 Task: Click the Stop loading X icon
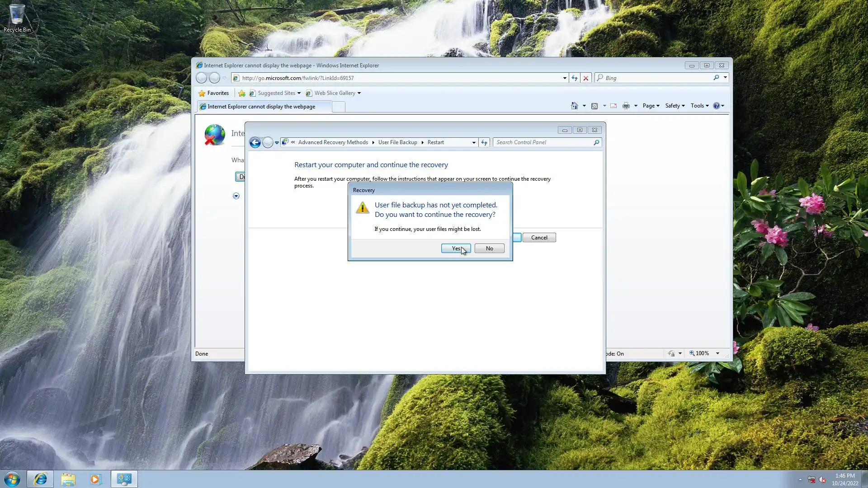click(586, 78)
